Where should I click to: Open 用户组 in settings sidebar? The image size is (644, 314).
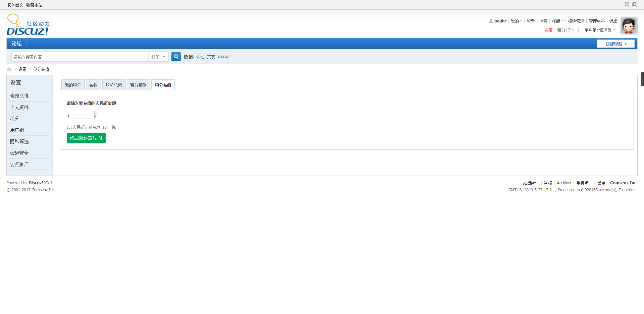[17, 130]
